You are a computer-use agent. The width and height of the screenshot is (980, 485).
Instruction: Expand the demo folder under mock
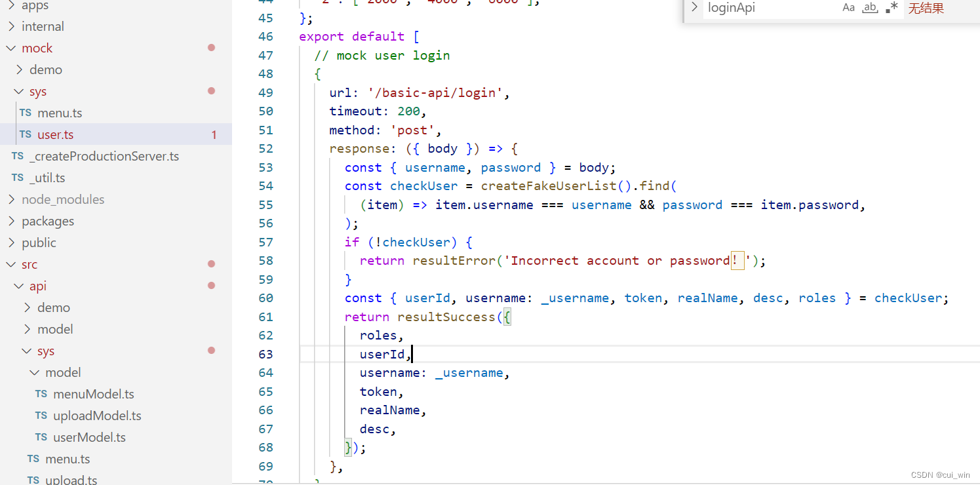click(x=19, y=69)
